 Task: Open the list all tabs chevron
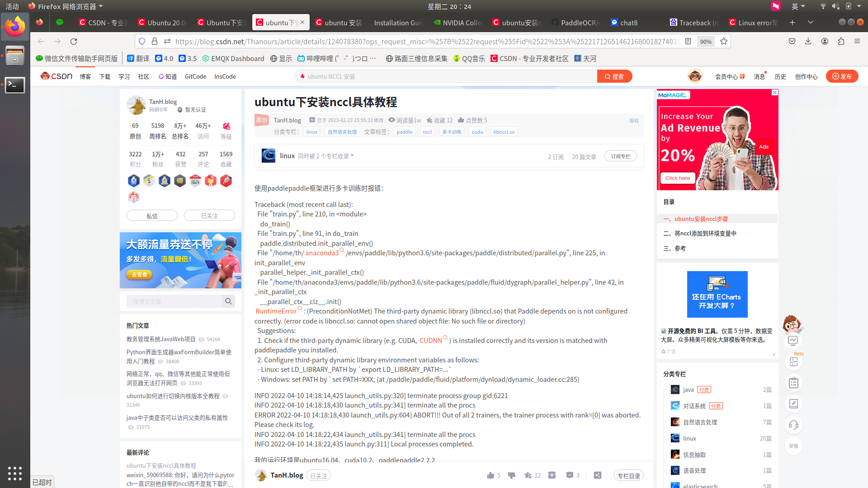(x=811, y=23)
